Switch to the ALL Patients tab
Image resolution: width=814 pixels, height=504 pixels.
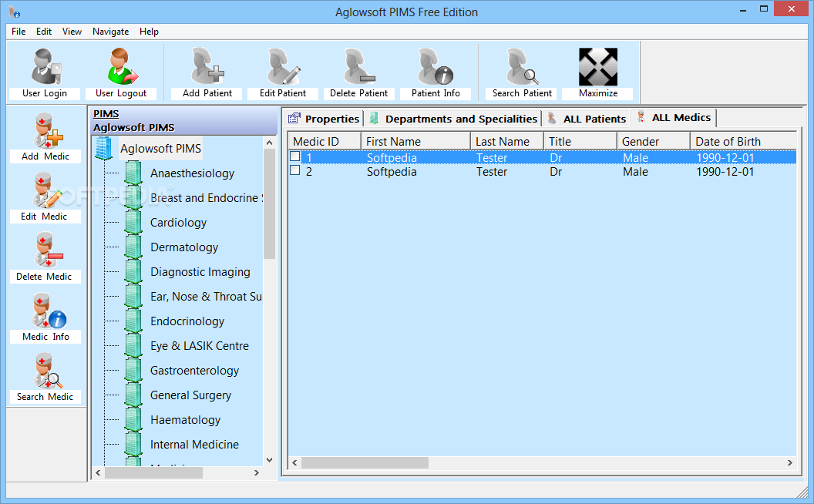point(587,119)
